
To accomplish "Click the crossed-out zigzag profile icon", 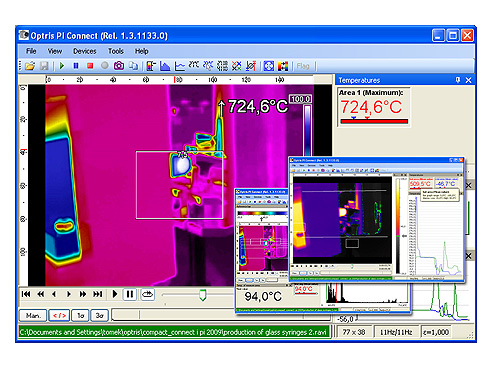I will [x=236, y=66].
